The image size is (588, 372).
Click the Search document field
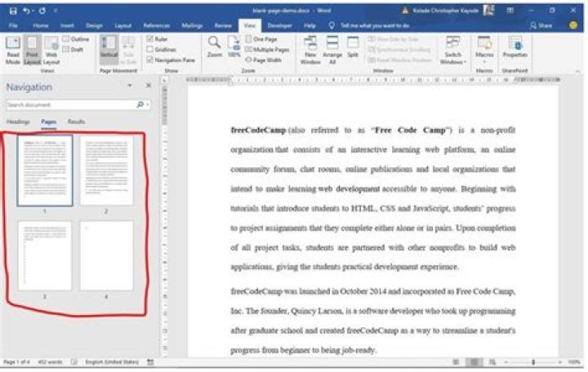pyautogui.click(x=69, y=104)
